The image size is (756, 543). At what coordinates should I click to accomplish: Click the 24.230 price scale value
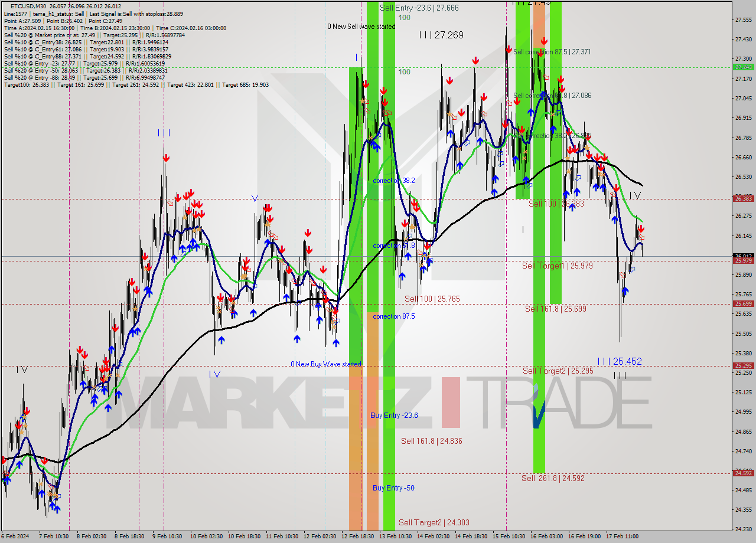743,529
